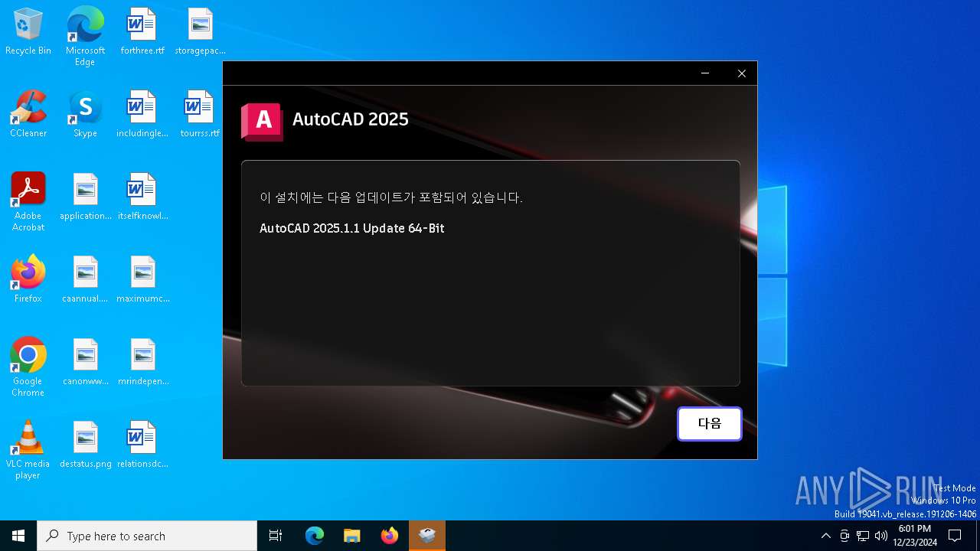Screen dimensions: 980x551
Task: Open the taskbar clock and date
Action: click(x=915, y=536)
